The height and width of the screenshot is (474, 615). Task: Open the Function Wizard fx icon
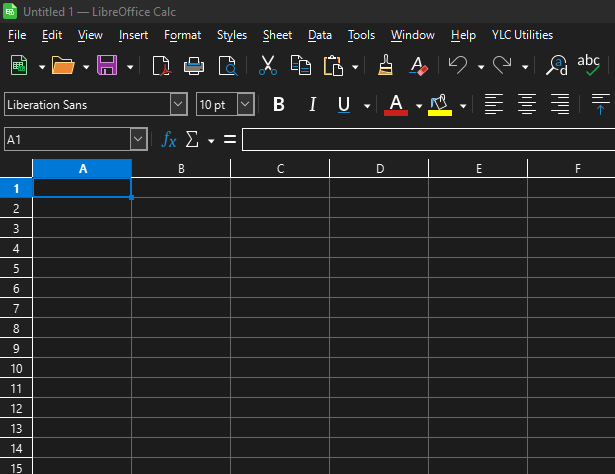pos(169,139)
